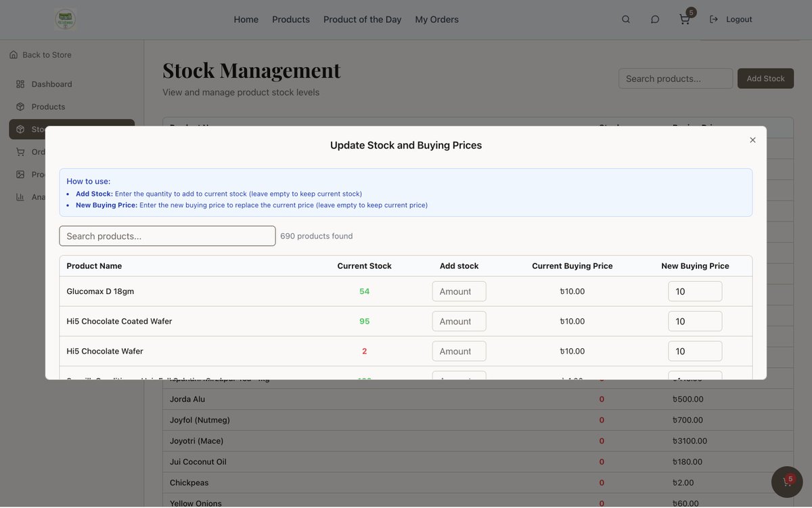Screen dimensions: 812x508
Task: Click the logout arrow icon
Action: pos(714,20)
